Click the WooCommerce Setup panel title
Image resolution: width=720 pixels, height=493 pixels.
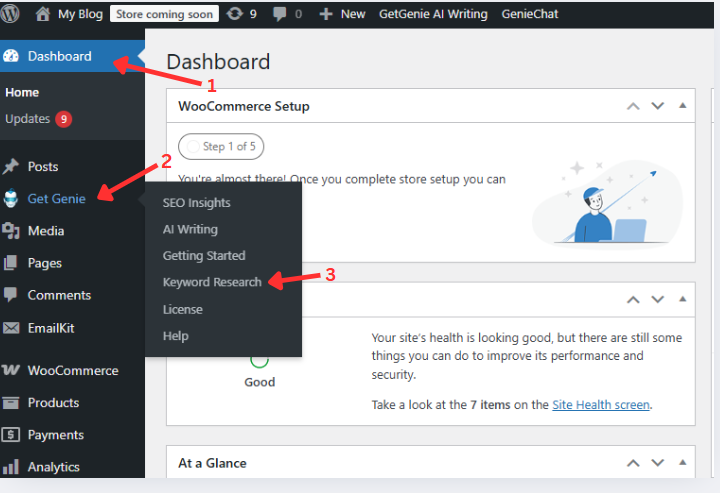point(244,106)
